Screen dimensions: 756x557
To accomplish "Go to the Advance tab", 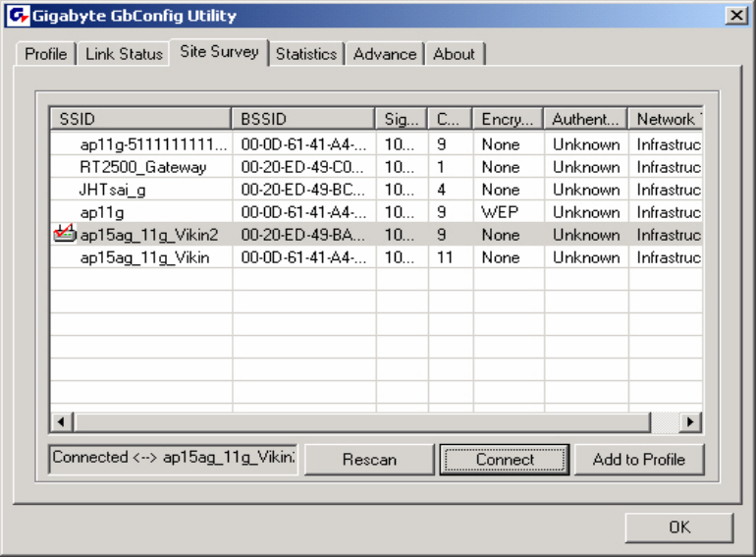I will click(385, 54).
